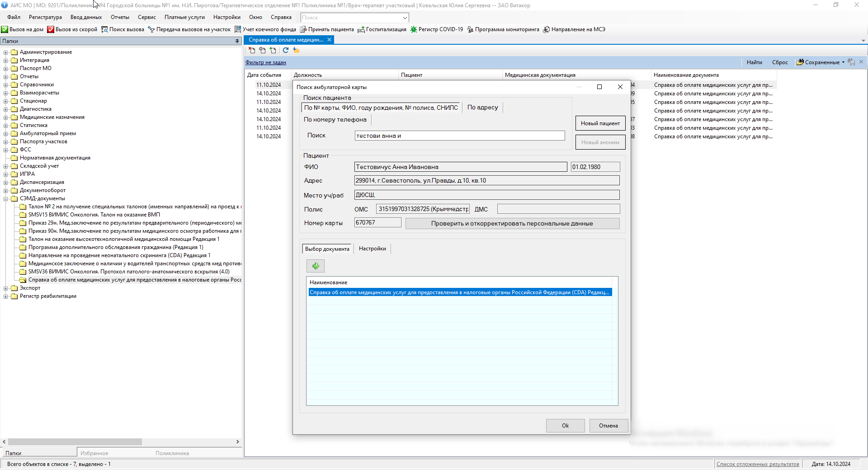Click the 'Вызов из скорой' toolbar icon
Image resolution: width=868 pixels, height=470 pixels.
tap(51, 29)
